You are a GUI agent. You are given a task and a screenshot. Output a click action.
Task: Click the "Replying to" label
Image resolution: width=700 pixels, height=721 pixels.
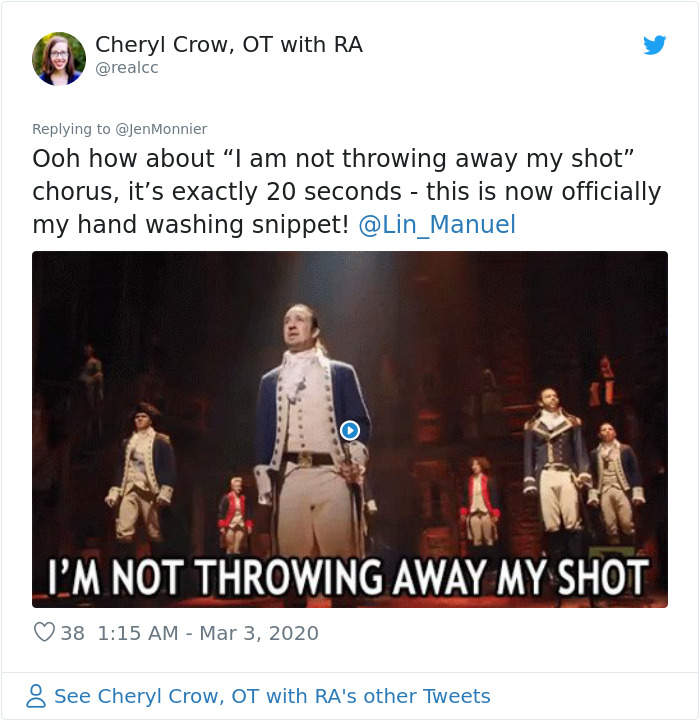pos(71,129)
